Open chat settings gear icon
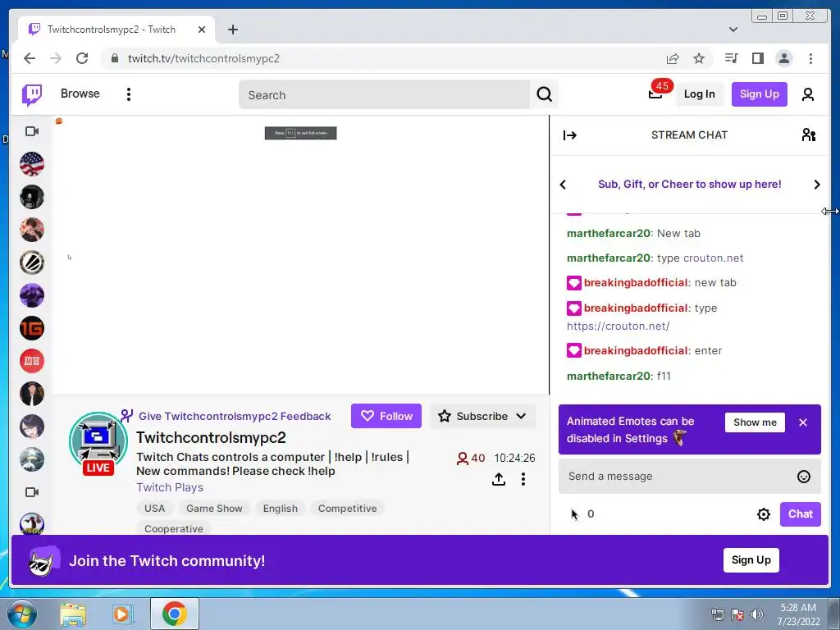Image resolution: width=840 pixels, height=630 pixels. (x=764, y=514)
